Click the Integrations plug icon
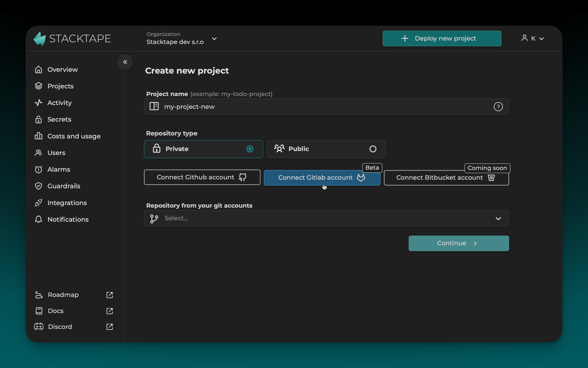 39,203
